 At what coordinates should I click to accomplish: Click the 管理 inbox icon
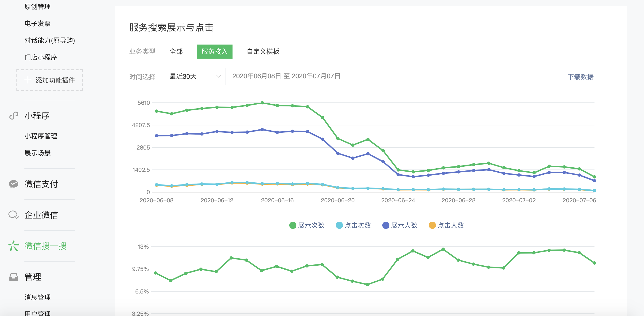pos(13,277)
